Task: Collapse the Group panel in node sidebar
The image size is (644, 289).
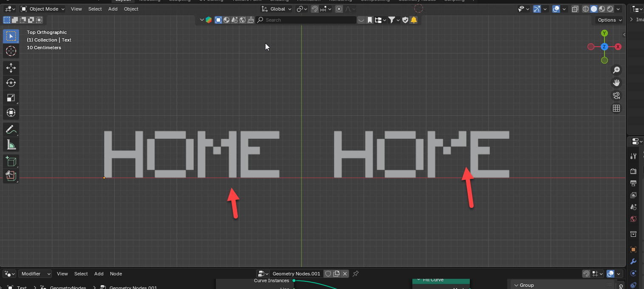Action: [x=517, y=285]
